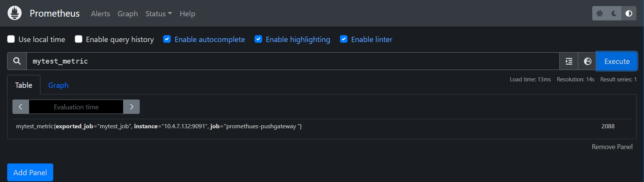The width and height of the screenshot is (644, 182).
Task: Step evaluation time forward with right chevron
Action: tap(131, 107)
